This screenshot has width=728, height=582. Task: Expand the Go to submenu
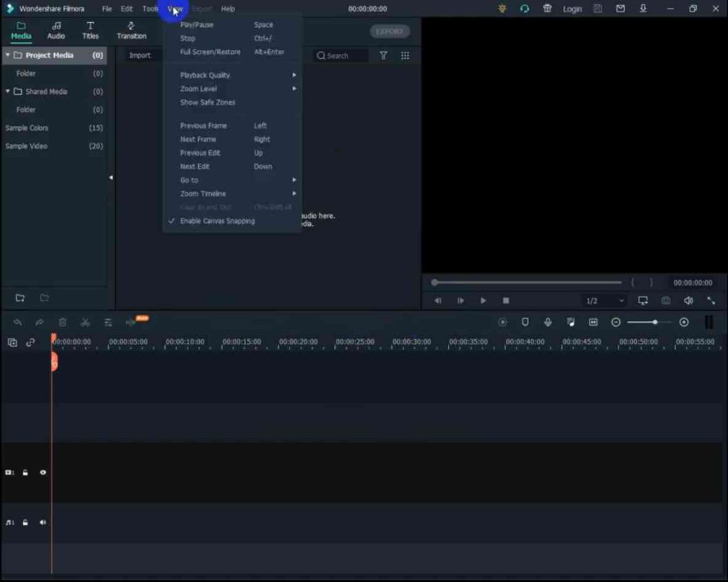click(232, 180)
